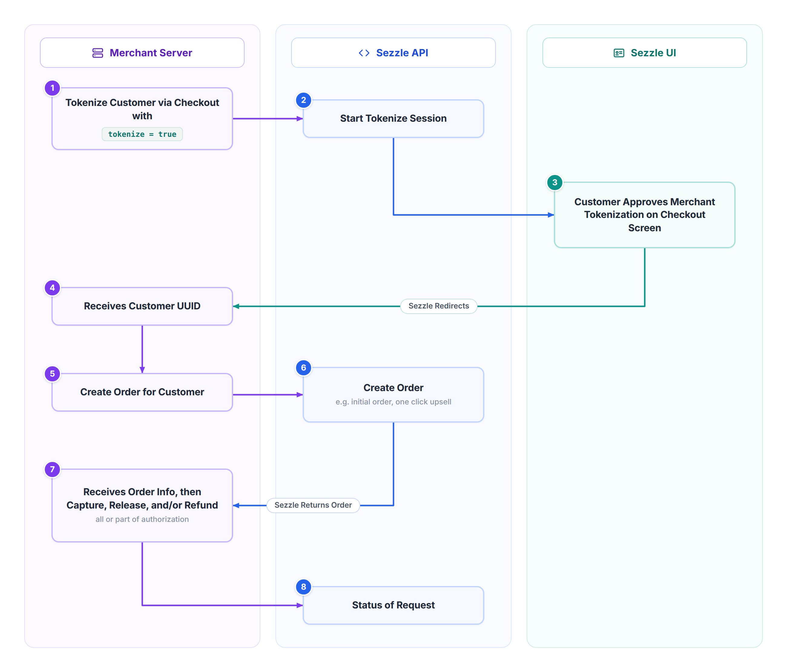Click the all or part of authorization note
This screenshot has width=787, height=672.
142,519
